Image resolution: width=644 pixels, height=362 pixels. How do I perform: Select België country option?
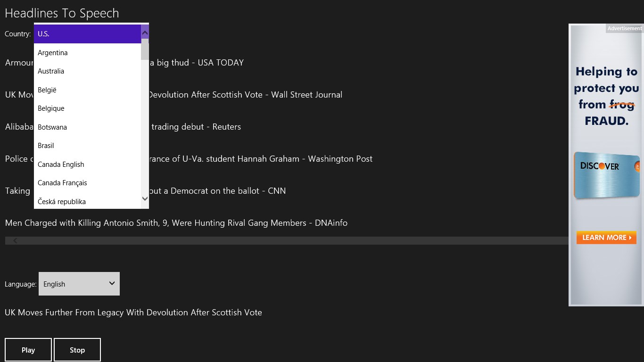tap(87, 90)
